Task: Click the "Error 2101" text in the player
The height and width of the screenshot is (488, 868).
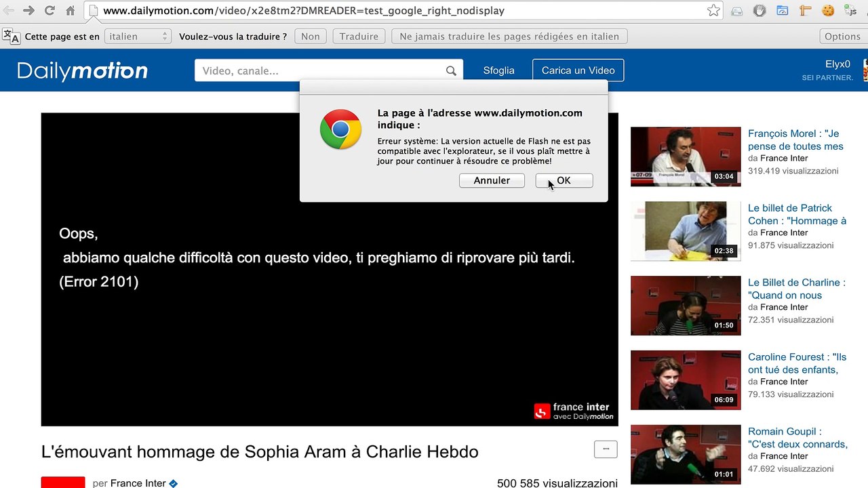Action: point(99,282)
